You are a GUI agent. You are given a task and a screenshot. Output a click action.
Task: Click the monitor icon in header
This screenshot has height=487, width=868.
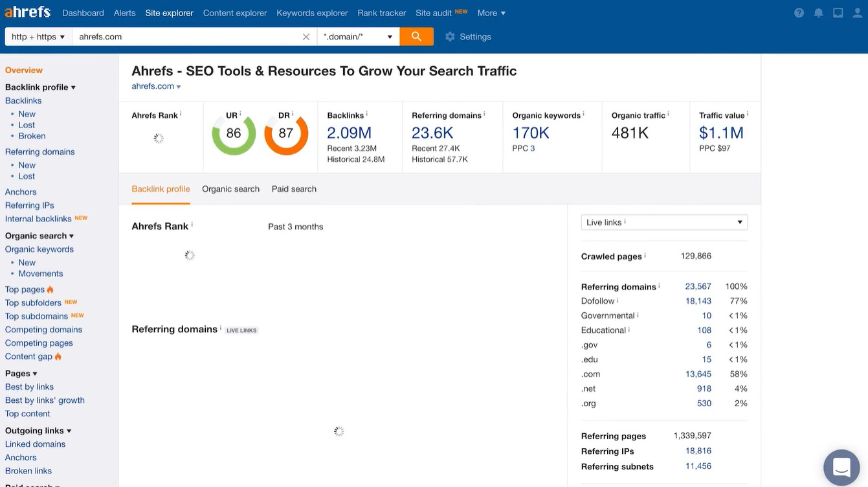[838, 13]
